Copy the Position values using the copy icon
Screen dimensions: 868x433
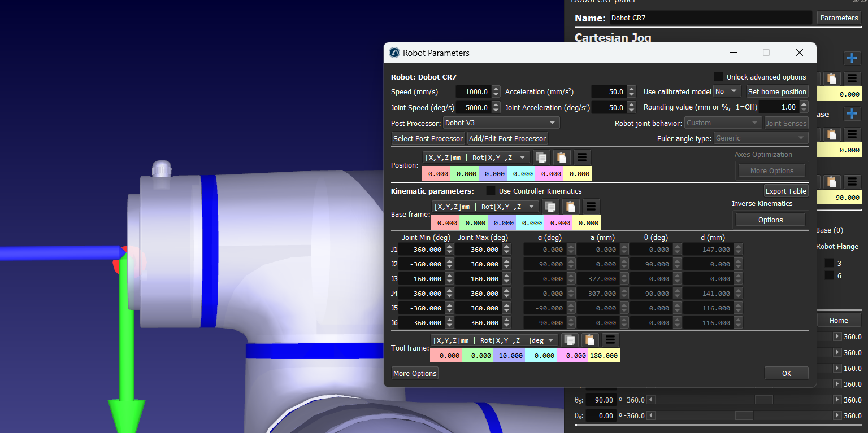(541, 158)
